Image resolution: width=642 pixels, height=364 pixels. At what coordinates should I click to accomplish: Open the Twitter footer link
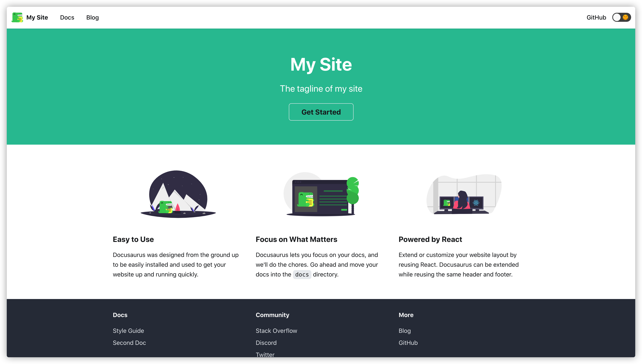pos(265,354)
